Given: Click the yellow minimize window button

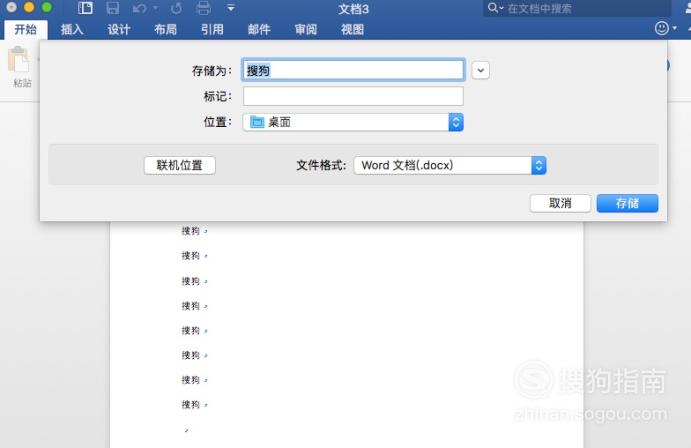Looking at the screenshot, I should [29, 7].
